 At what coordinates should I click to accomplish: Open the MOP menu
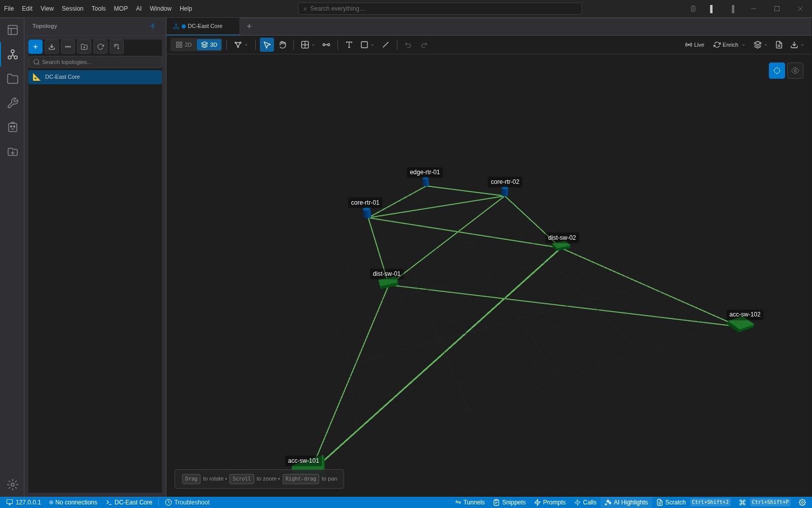[x=121, y=9]
